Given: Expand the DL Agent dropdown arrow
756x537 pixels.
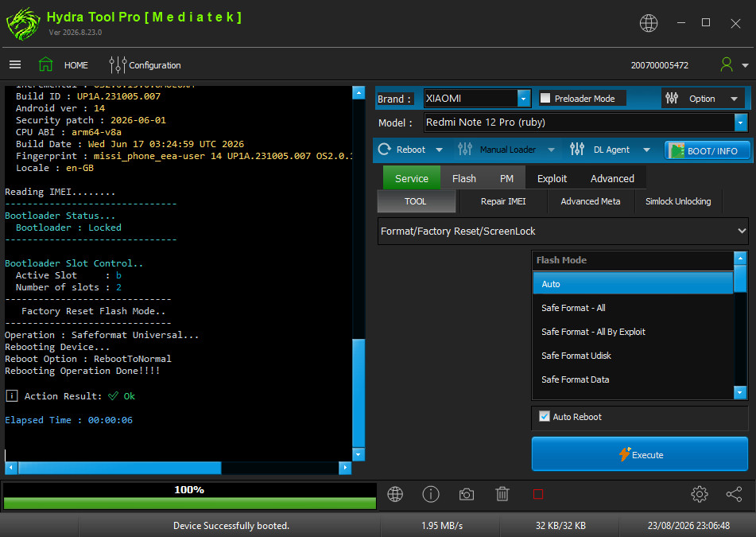Looking at the screenshot, I should pos(646,150).
